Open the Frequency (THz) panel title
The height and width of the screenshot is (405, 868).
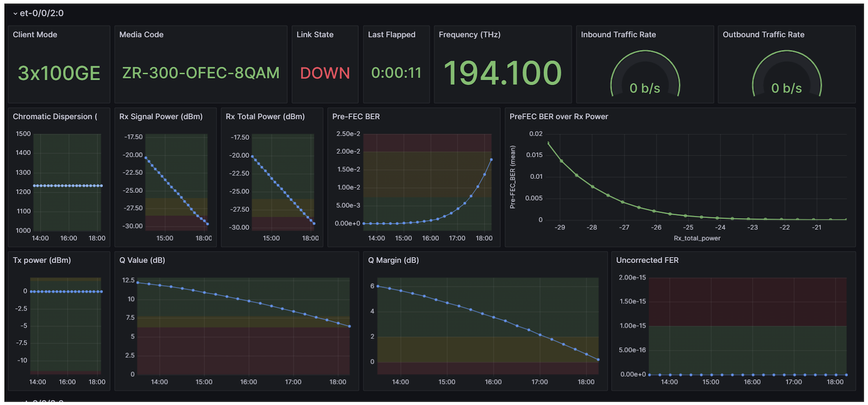pos(470,35)
